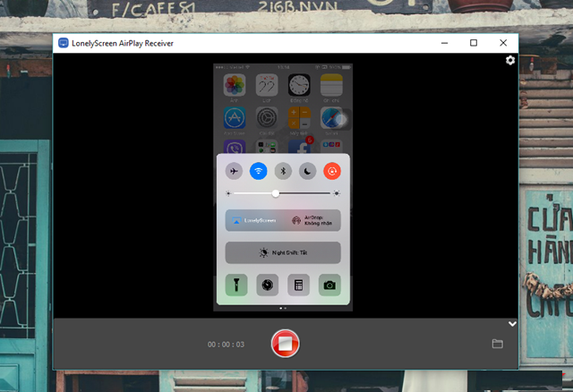This screenshot has height=392, width=573.
Task: Toggle Wi-Fi in Control Center
Action: [x=259, y=171]
